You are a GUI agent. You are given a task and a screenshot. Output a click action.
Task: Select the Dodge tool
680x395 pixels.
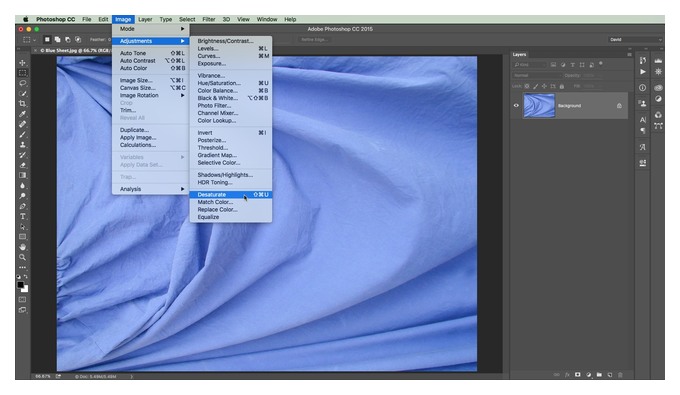(23, 196)
